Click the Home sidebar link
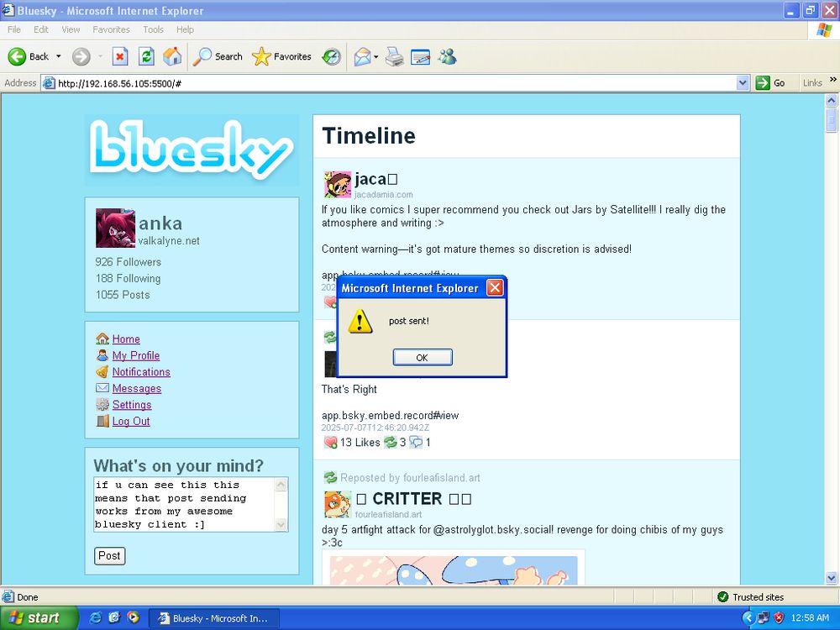This screenshot has width=840, height=630. coord(126,339)
